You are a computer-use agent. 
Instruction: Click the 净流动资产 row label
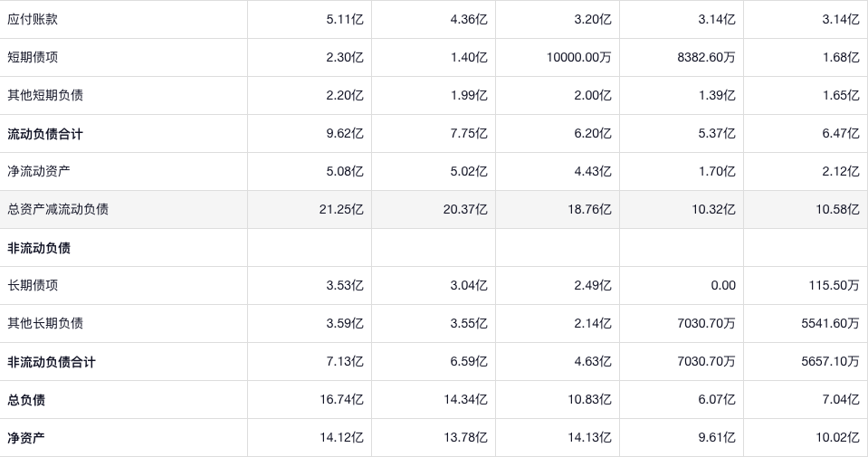(39, 171)
